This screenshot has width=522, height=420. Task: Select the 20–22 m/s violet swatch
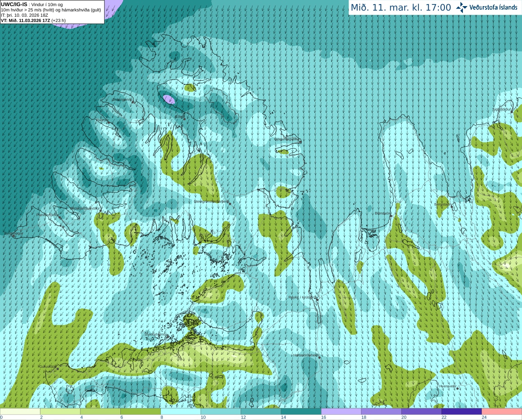pos(422,411)
